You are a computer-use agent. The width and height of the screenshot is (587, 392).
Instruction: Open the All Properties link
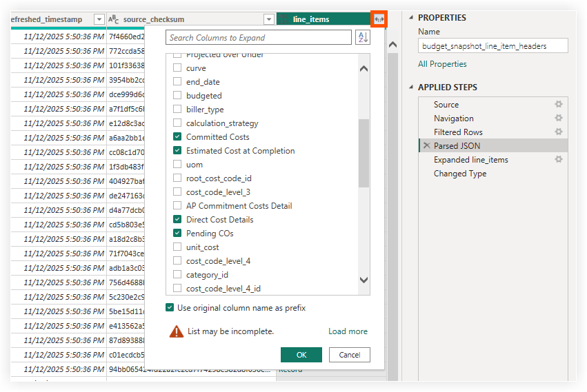442,64
